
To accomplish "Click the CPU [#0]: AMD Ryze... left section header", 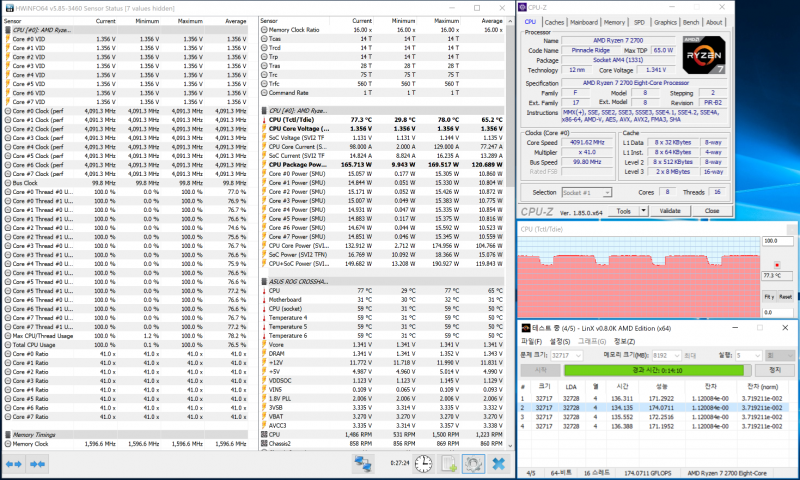I will [125, 30].
